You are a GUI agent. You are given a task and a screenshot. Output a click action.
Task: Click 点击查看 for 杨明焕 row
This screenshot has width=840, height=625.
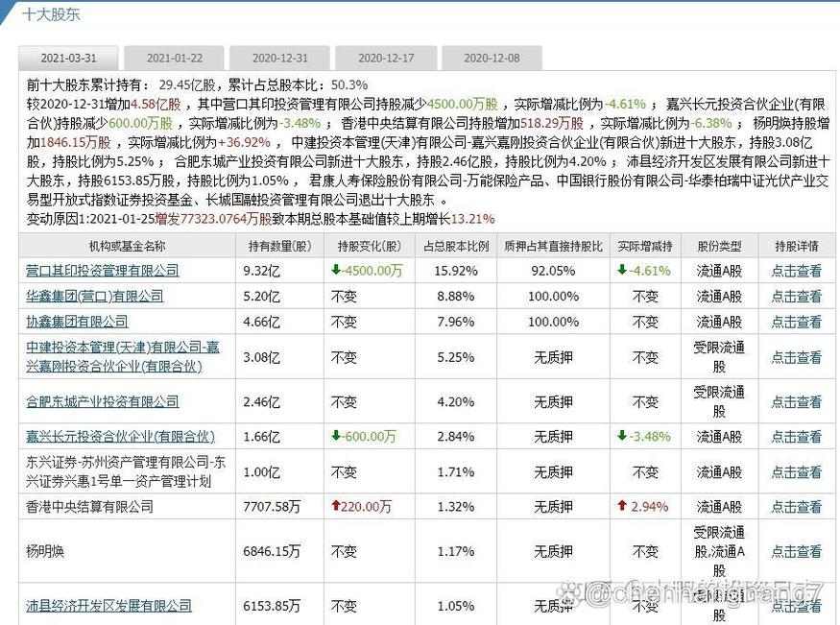click(x=796, y=551)
